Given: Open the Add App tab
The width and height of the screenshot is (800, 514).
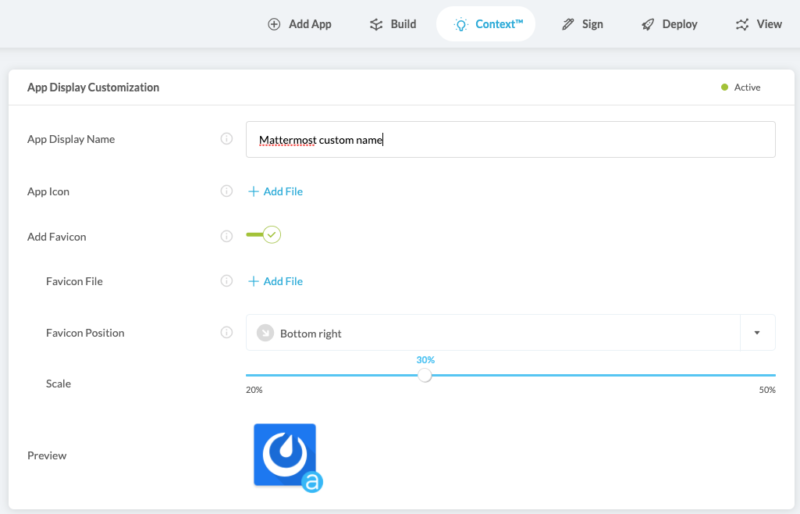Looking at the screenshot, I should [x=299, y=24].
